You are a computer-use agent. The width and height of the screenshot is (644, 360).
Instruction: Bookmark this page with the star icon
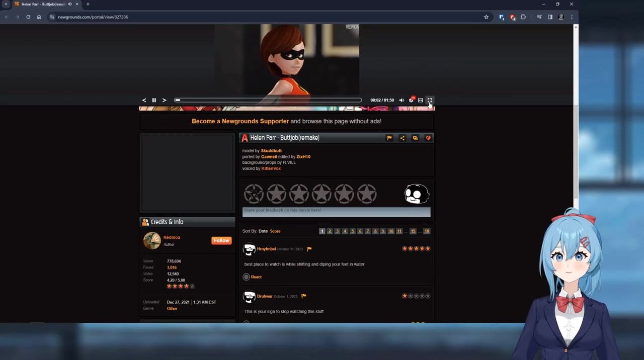(x=486, y=17)
